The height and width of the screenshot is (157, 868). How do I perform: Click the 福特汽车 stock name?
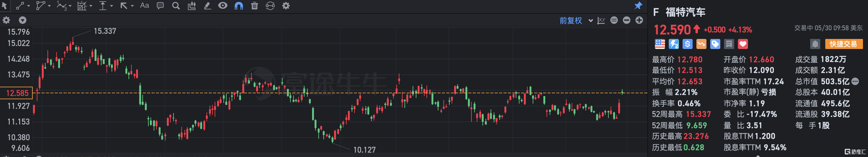685,13
